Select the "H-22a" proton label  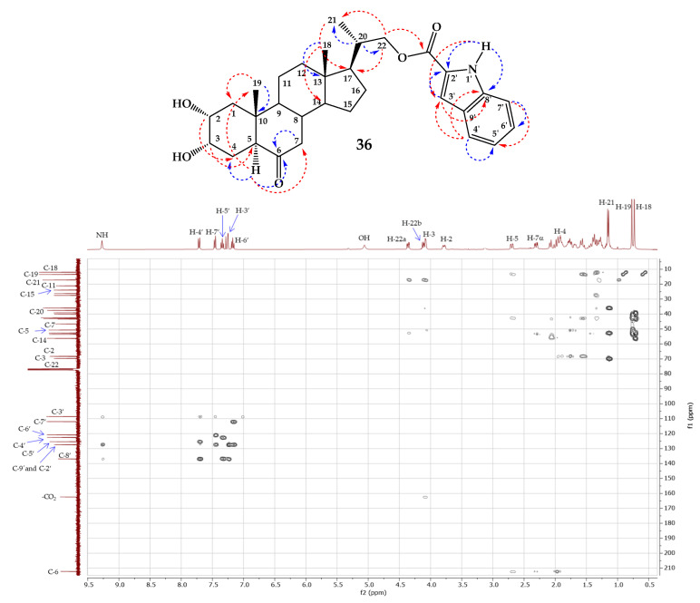coord(396,239)
